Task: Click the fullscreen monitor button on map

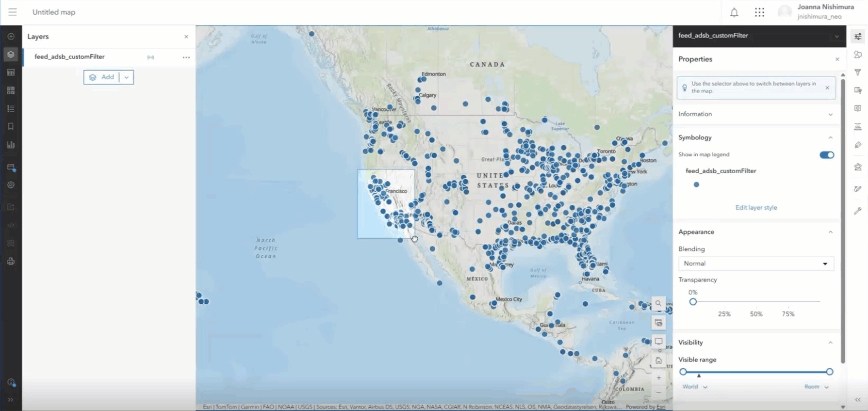Action: coord(659,341)
